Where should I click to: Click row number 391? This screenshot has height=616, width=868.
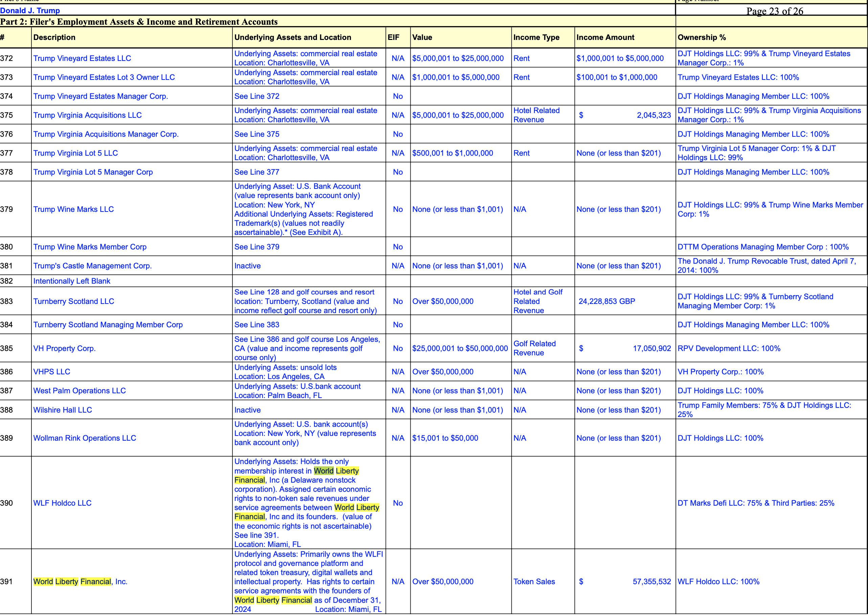coord(6,582)
